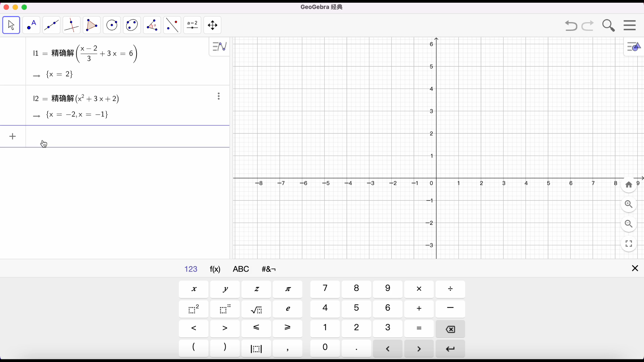The image size is (644, 362).
Task: Open the main hamburger menu
Action: (x=630, y=25)
